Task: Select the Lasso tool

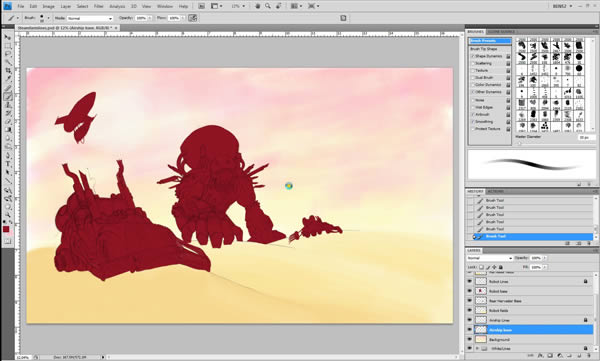Action: coord(7,54)
